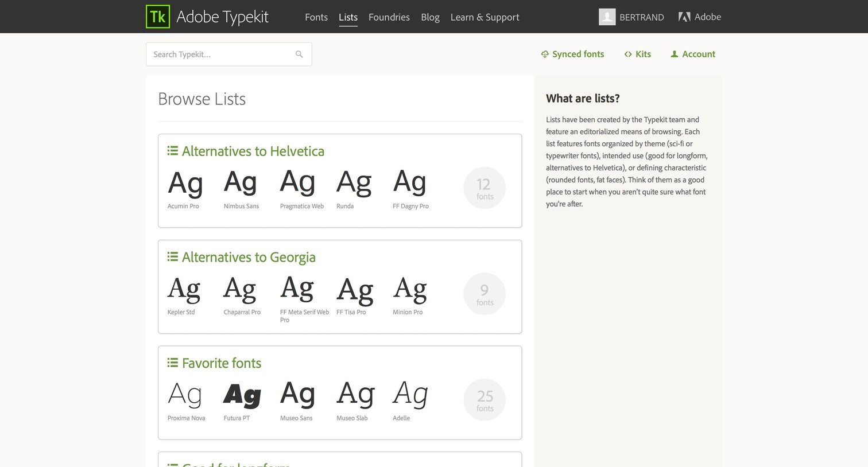Select the Museo Slab font sample

tap(355, 401)
